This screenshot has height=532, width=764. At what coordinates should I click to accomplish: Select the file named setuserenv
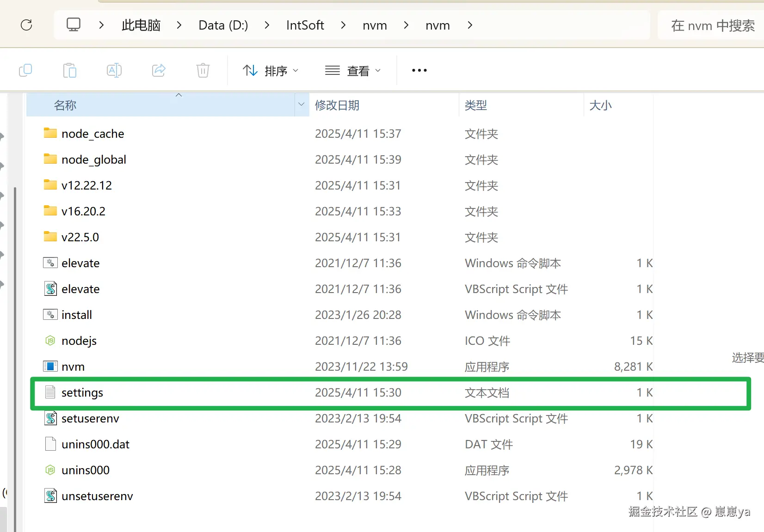click(x=90, y=418)
